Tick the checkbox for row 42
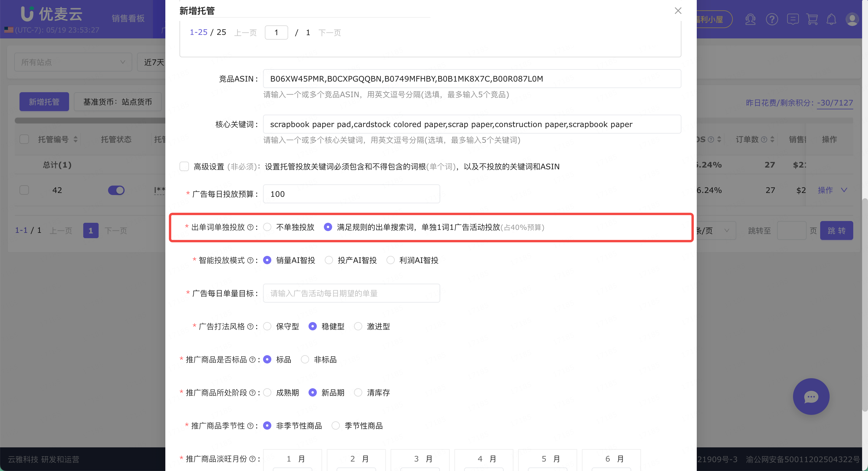The height and width of the screenshot is (471, 868). point(24,190)
